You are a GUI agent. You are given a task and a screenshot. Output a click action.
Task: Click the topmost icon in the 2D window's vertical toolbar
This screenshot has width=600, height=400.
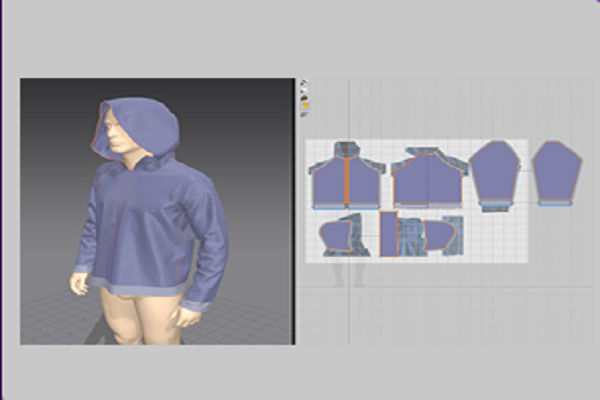pos(304,83)
